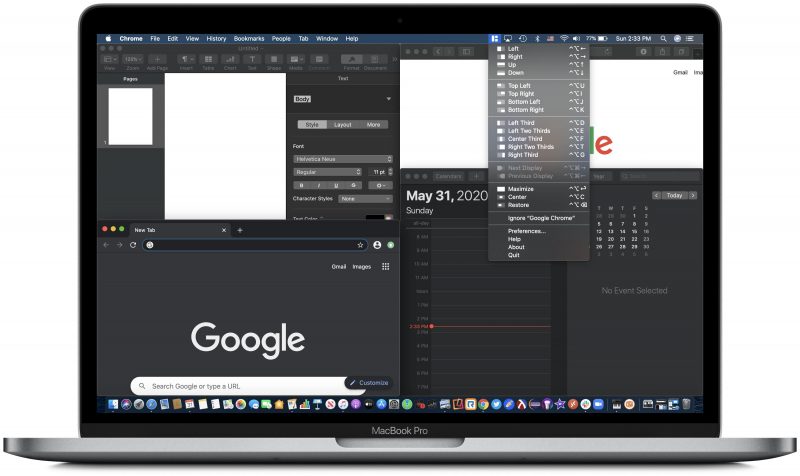The width and height of the screenshot is (800, 476).
Task: Close the New Tab tab in Chrome
Action: (223, 230)
